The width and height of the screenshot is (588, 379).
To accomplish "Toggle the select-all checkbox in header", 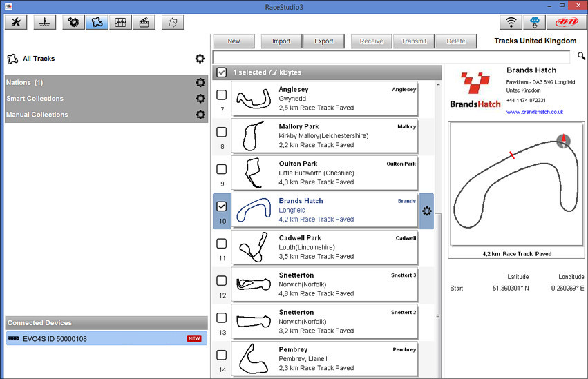I will (x=222, y=72).
